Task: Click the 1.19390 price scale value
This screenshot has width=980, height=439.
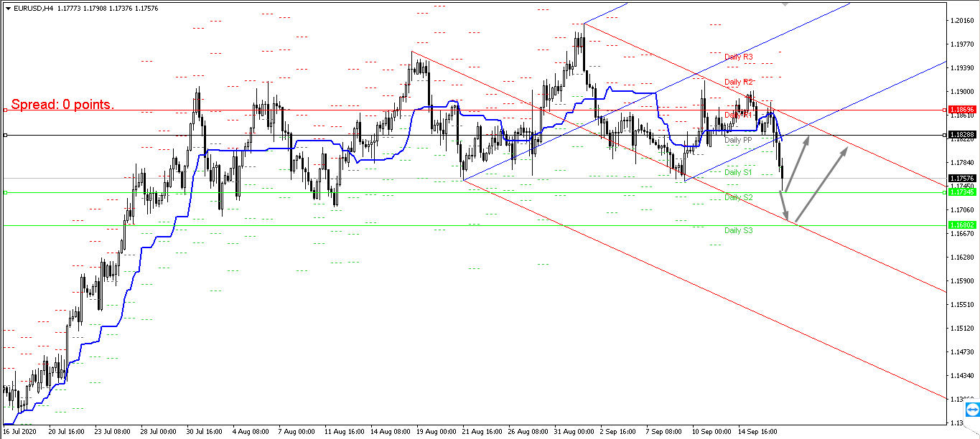Action: pyautogui.click(x=961, y=68)
